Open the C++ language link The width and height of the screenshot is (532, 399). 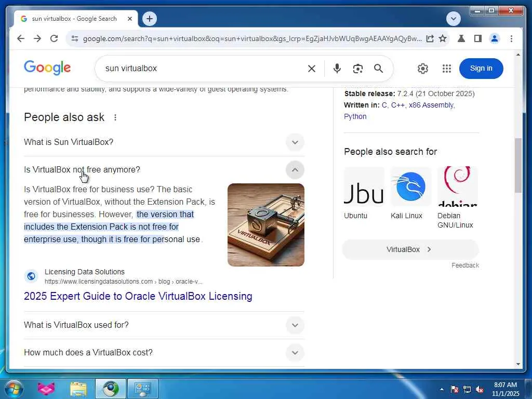click(397, 105)
